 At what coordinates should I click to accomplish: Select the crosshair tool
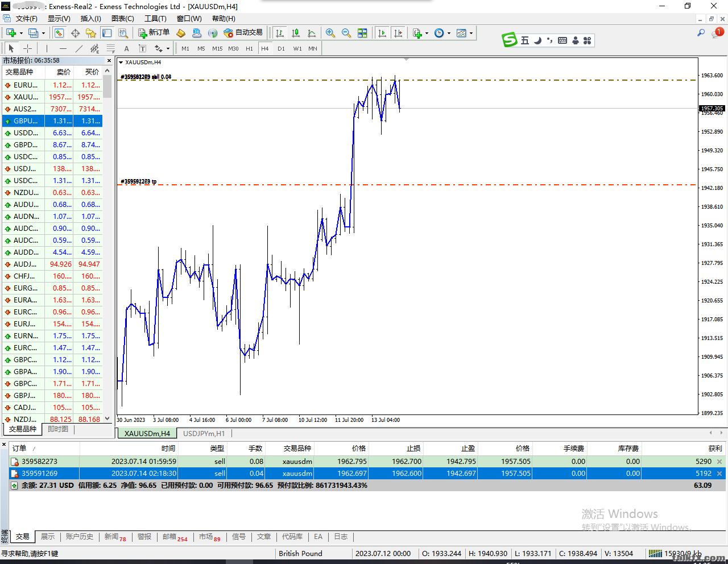[27, 48]
